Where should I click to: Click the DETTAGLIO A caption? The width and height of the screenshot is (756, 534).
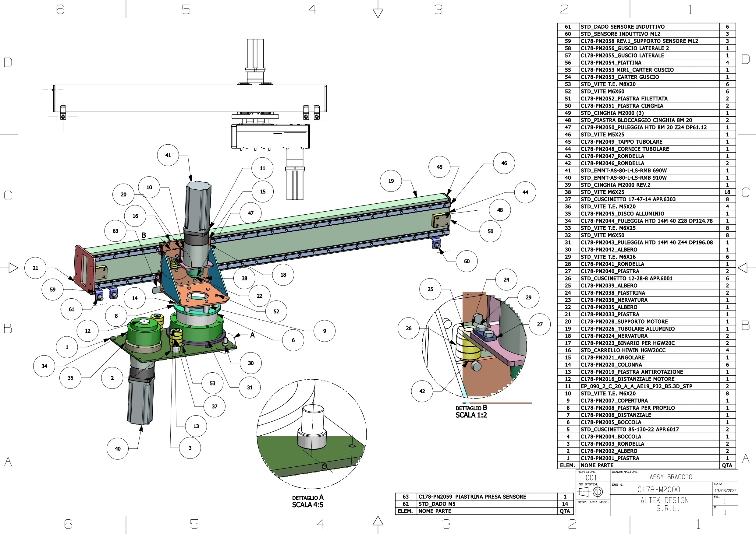[x=308, y=497]
